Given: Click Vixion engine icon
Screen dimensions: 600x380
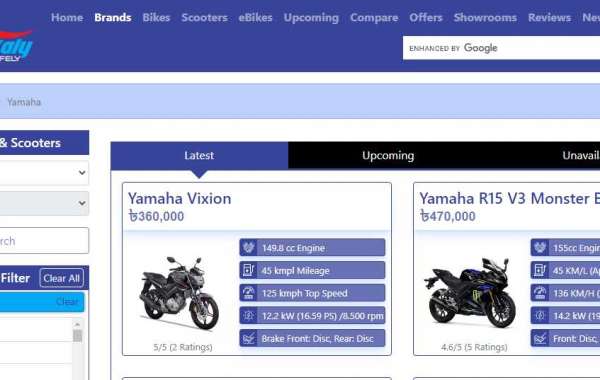Looking at the screenshot, I should point(248,248).
